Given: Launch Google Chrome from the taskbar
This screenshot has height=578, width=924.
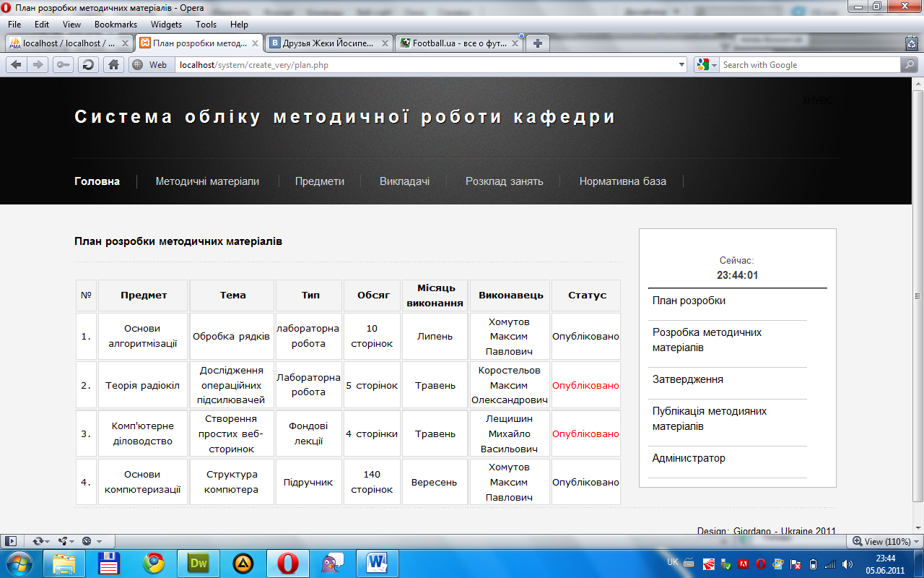Looking at the screenshot, I should [x=153, y=563].
